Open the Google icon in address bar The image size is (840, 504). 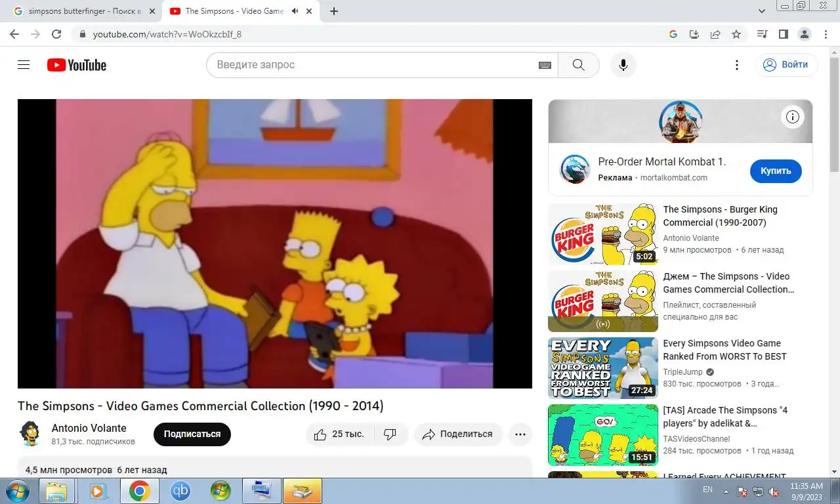[x=673, y=34]
